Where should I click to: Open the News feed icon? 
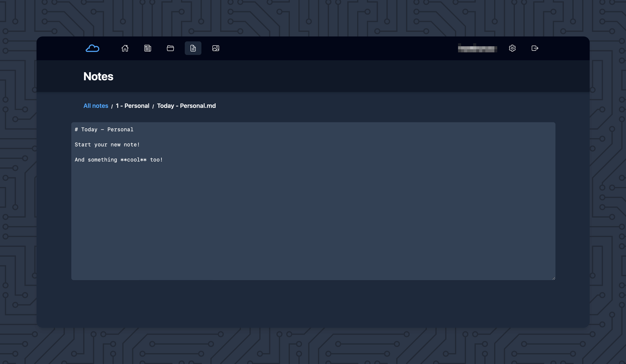pyautogui.click(x=148, y=48)
